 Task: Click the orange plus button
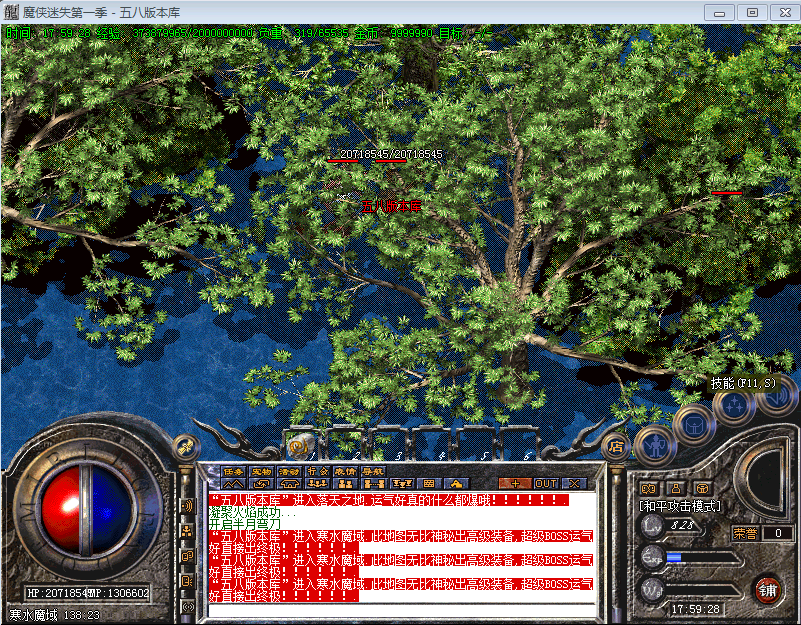pyautogui.click(x=515, y=483)
